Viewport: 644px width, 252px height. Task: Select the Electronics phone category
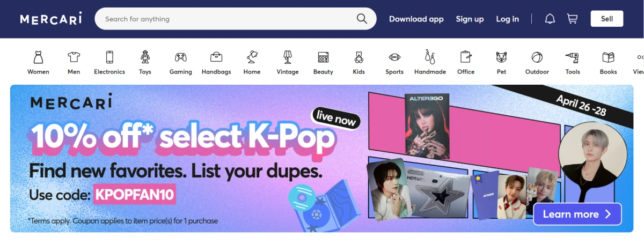point(109,57)
